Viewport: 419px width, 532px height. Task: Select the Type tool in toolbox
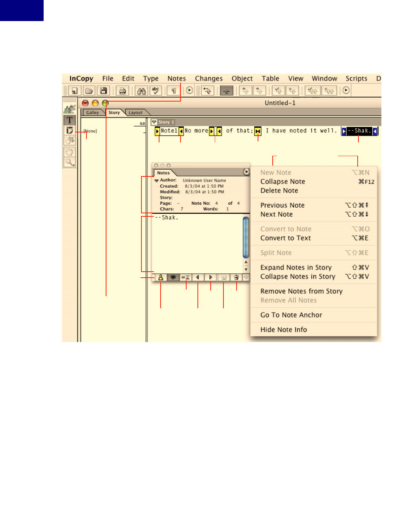click(x=70, y=120)
